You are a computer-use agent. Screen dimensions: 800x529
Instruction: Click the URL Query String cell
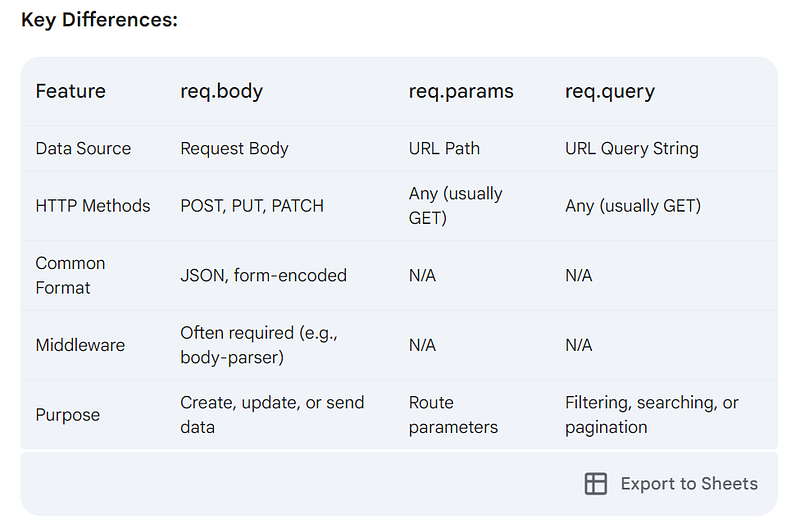pyautogui.click(x=632, y=148)
